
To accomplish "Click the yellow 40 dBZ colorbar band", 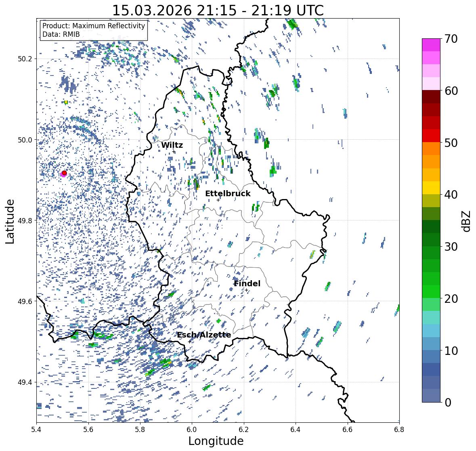I will click(431, 188).
